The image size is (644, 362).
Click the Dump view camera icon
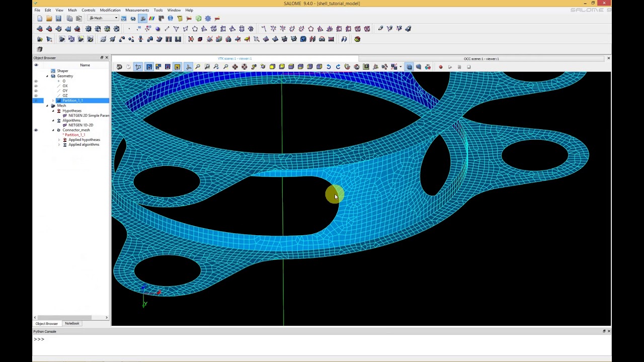click(119, 67)
